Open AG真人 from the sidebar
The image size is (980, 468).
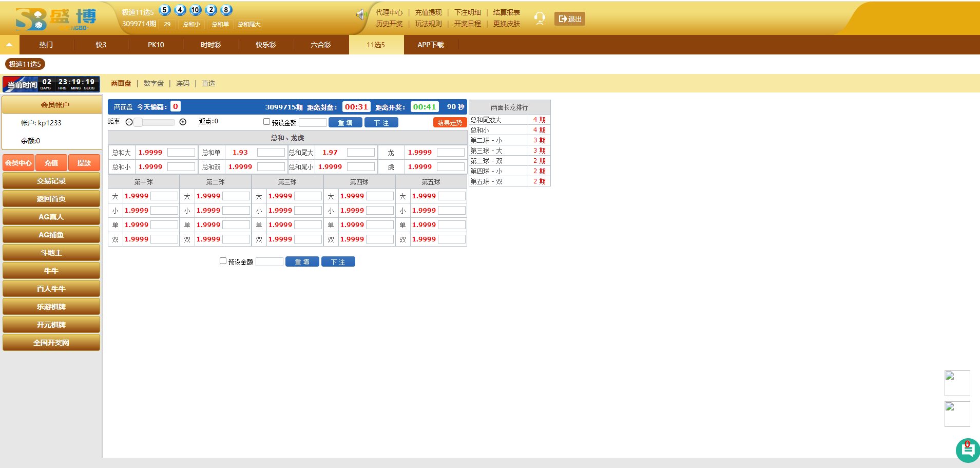(51, 217)
